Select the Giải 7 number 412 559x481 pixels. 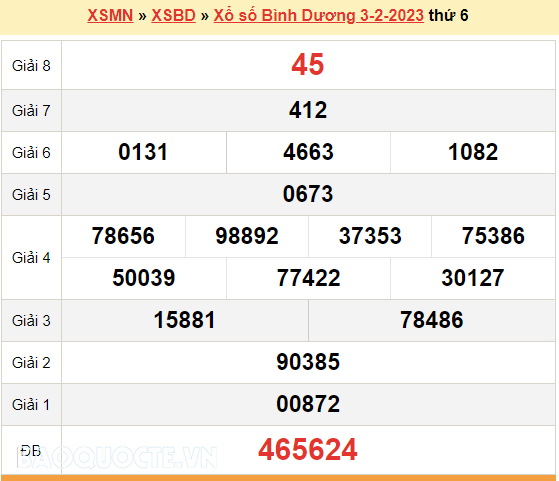[x=308, y=110]
